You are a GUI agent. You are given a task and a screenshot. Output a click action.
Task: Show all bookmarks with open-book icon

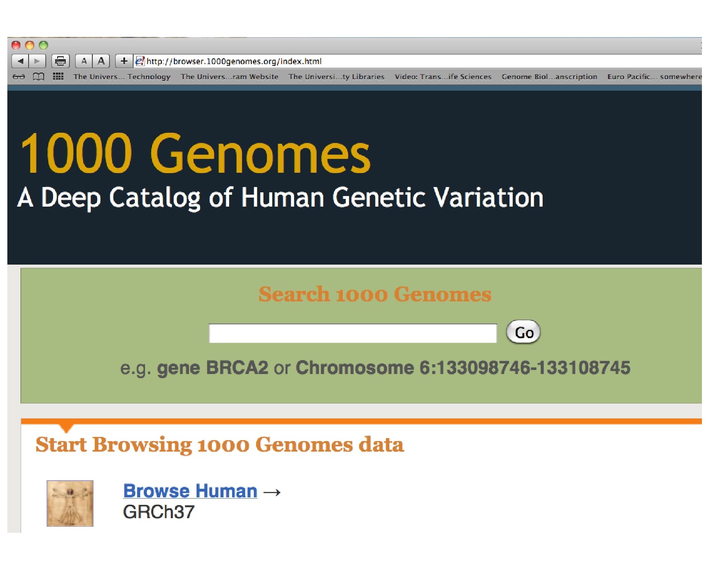[x=38, y=77]
